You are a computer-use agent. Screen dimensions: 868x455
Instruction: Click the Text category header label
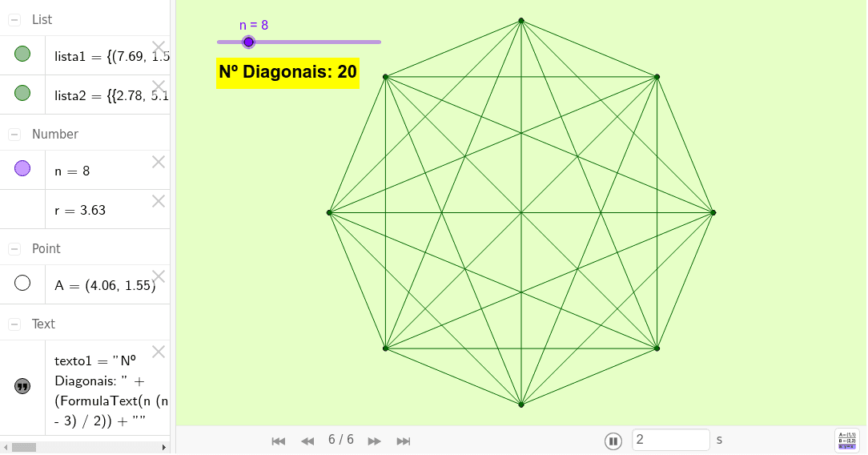pos(43,324)
